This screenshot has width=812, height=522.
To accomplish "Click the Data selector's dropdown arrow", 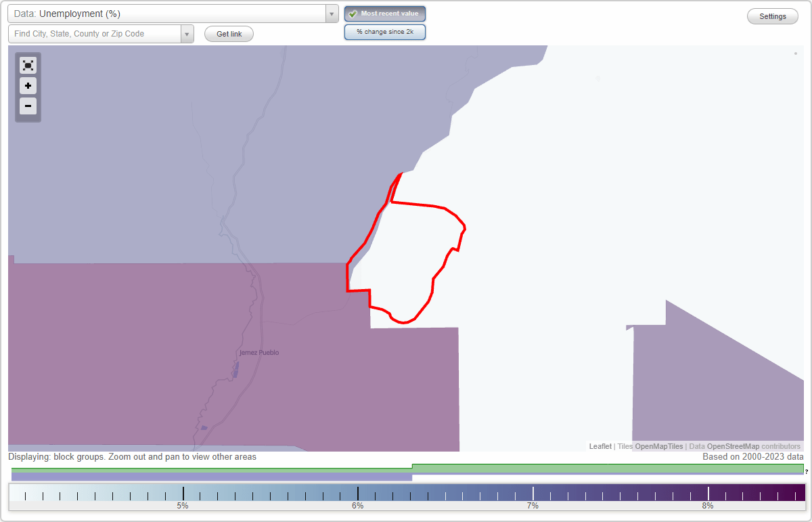I will (x=331, y=13).
